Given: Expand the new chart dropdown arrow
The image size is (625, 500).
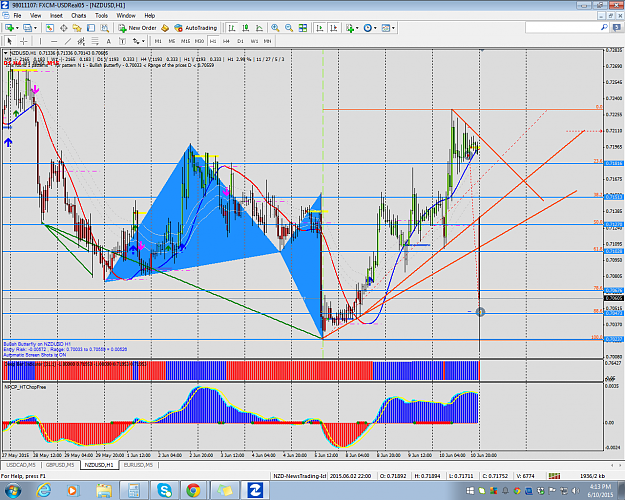Looking at the screenshot, I should [17, 28].
